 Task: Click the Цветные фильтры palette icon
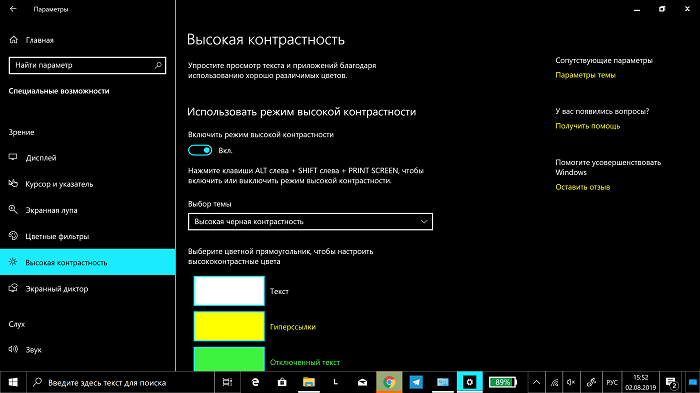point(13,236)
